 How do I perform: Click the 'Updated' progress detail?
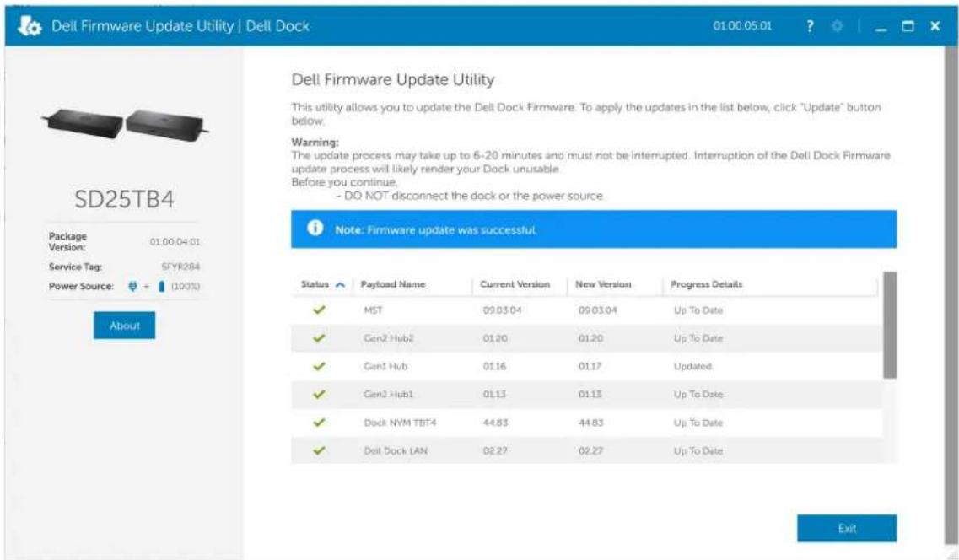(x=693, y=366)
